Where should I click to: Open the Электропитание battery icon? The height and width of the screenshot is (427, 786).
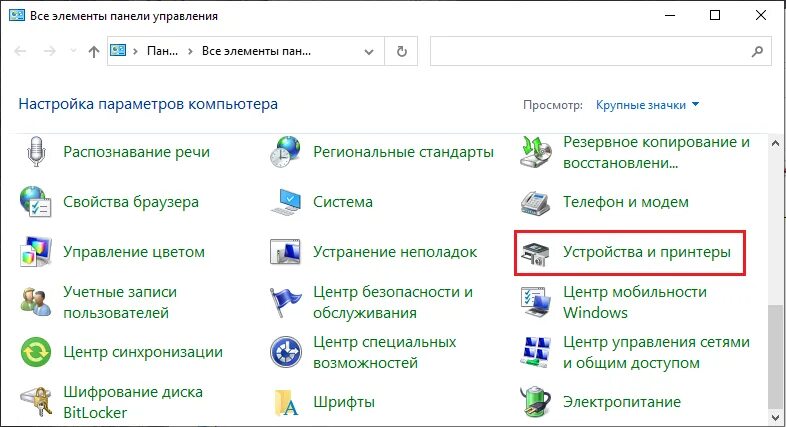tap(535, 401)
